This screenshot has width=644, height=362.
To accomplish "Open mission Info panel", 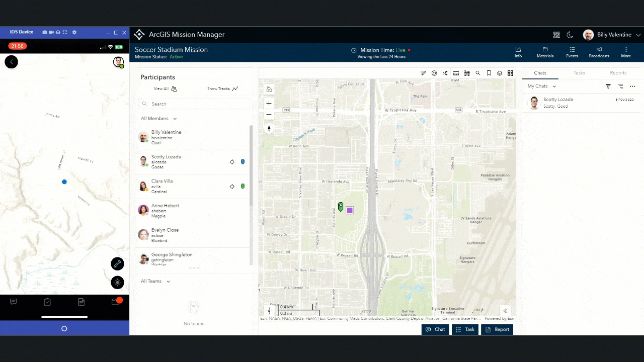I will [x=518, y=52].
